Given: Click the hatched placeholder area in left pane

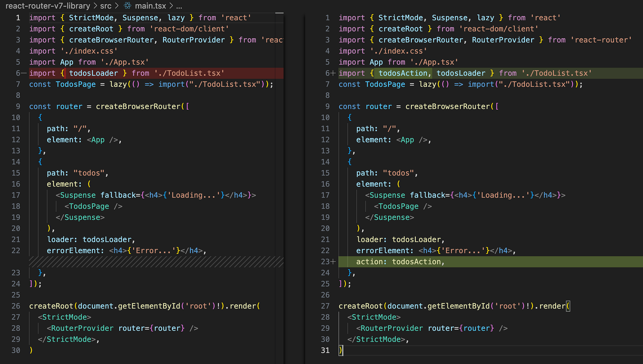Looking at the screenshot, I should point(156,262).
